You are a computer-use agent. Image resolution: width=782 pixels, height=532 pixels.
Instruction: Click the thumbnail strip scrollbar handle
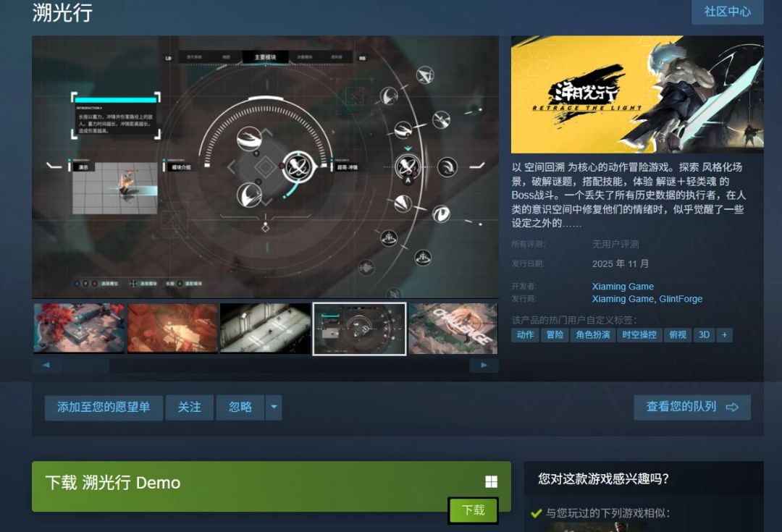(85, 366)
